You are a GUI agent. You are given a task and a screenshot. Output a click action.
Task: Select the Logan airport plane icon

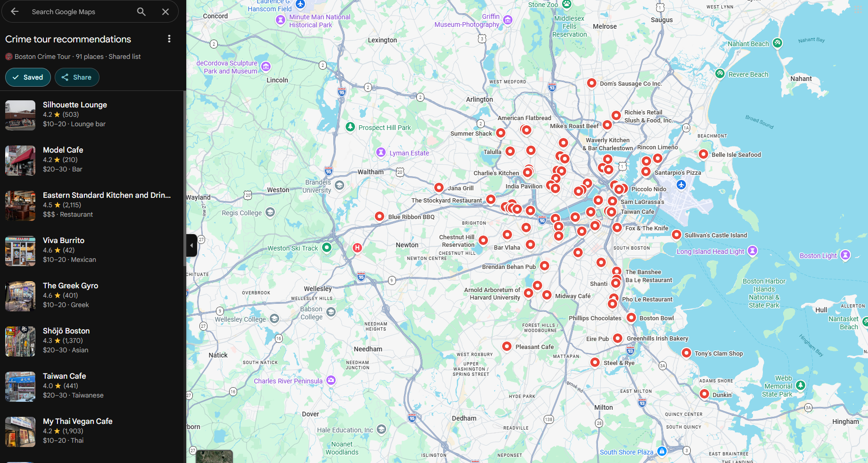tap(681, 185)
